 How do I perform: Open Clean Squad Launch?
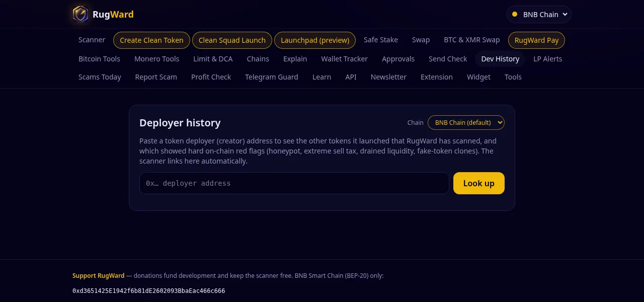tap(232, 40)
